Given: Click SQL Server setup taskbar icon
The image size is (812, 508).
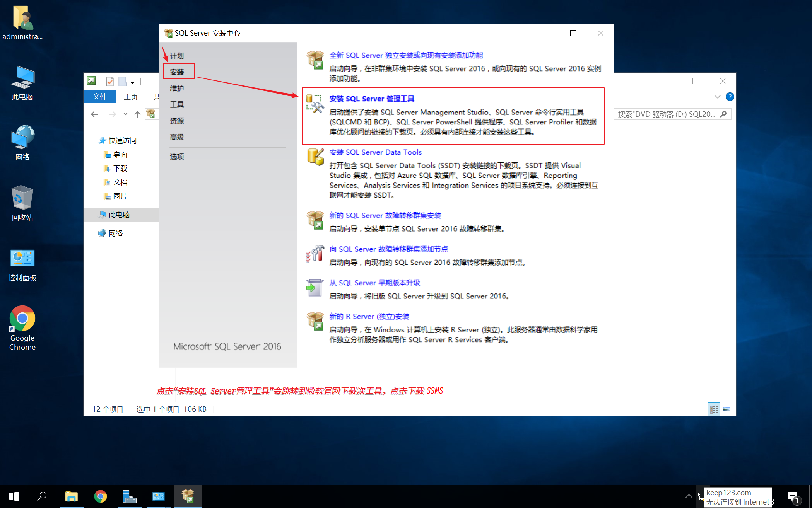Looking at the screenshot, I should [x=188, y=496].
